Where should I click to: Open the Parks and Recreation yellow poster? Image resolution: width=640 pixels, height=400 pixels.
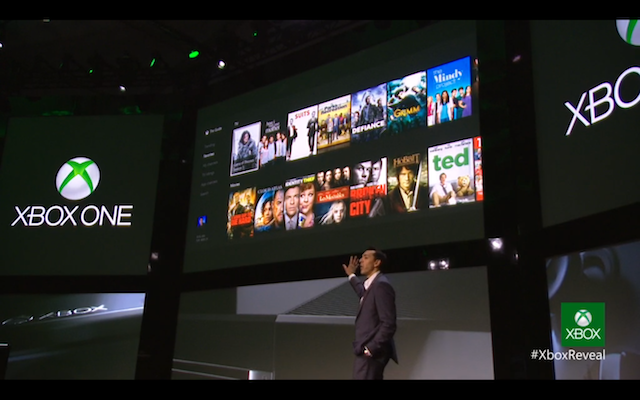(334, 122)
